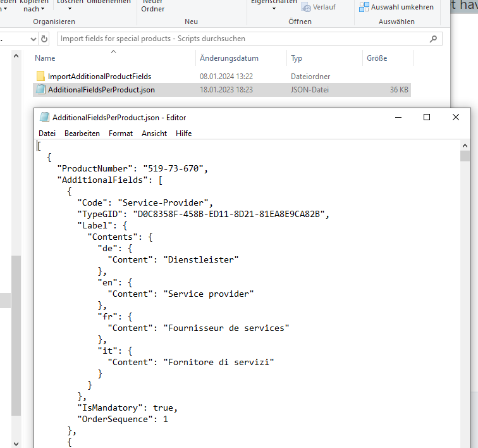478x448 pixels.
Task: Maximize the Editor window
Action: click(427, 117)
